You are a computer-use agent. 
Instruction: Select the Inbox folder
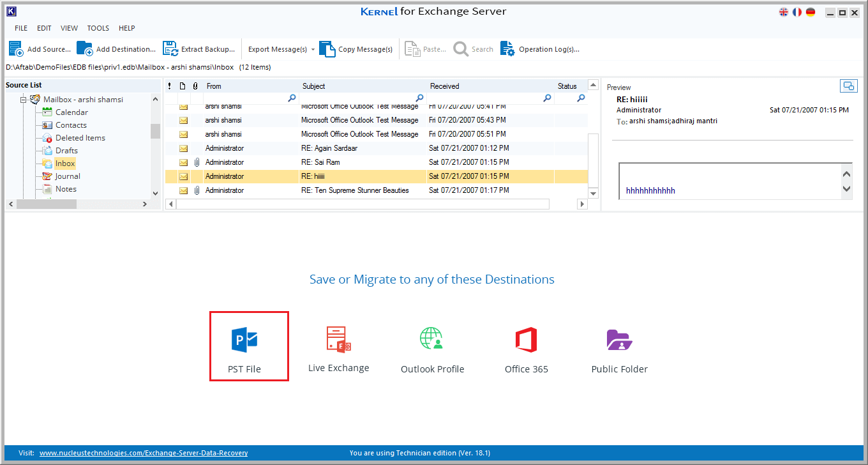click(65, 164)
